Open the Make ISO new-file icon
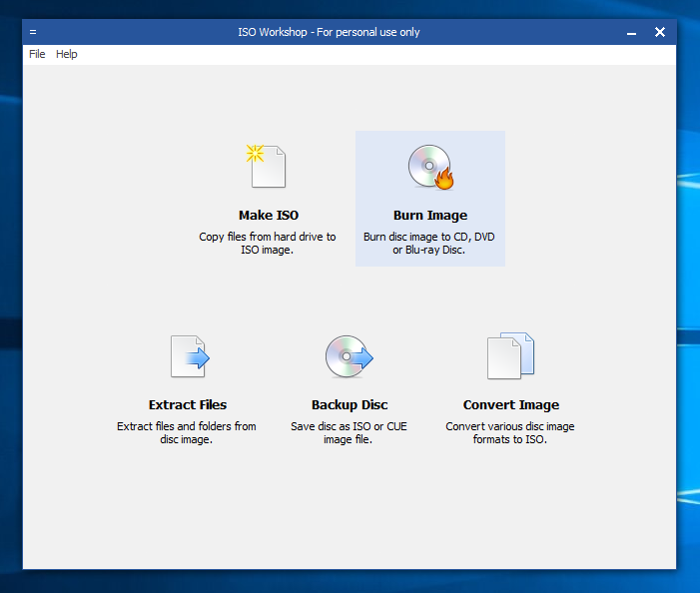The image size is (700, 593). coord(267,166)
